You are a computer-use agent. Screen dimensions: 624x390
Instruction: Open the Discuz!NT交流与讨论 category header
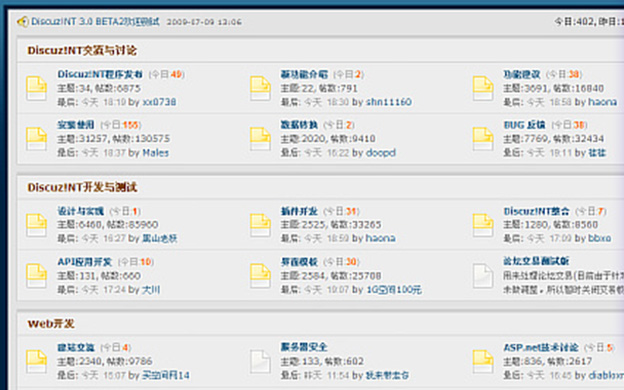[82, 51]
